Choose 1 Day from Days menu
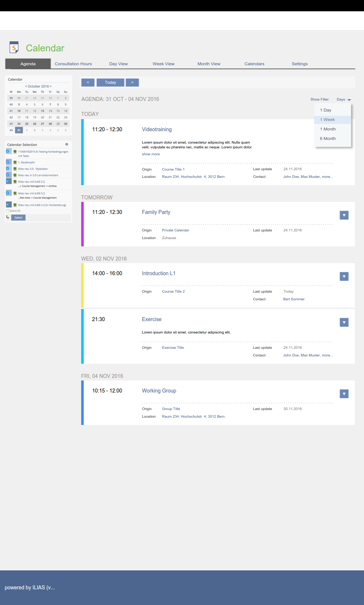This screenshot has height=605, width=364. 333,110
